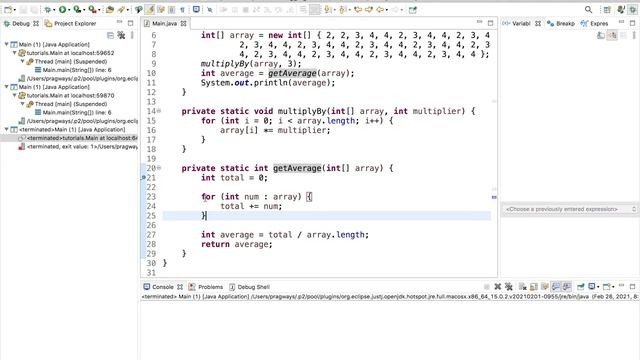The height and width of the screenshot is (360, 640).
Task: Click the New wizard toolbar icon
Action: [x=8, y=9]
